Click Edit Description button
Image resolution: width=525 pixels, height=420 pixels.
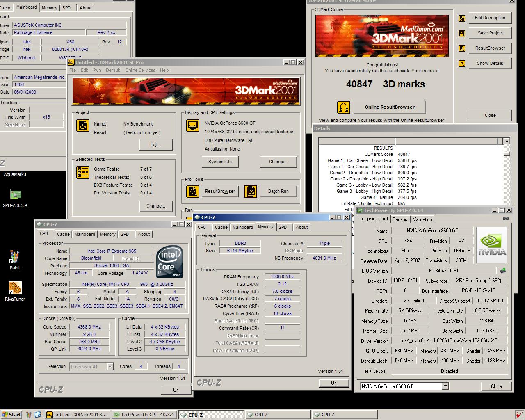pyautogui.click(x=490, y=18)
